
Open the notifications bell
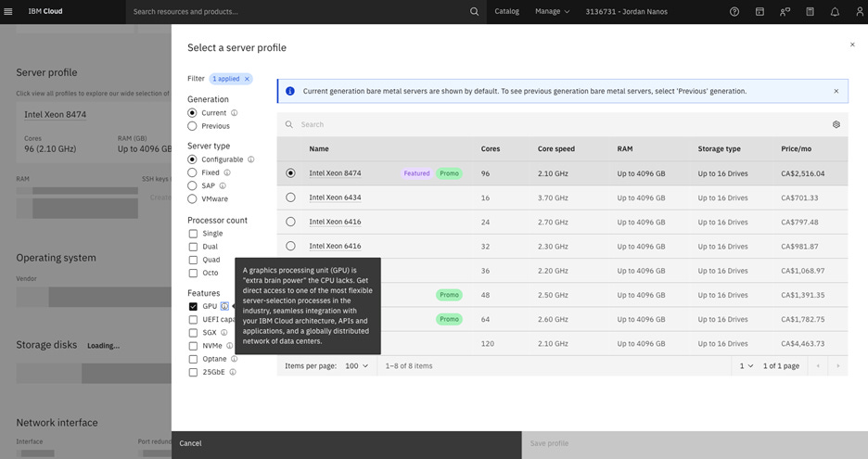pos(835,12)
